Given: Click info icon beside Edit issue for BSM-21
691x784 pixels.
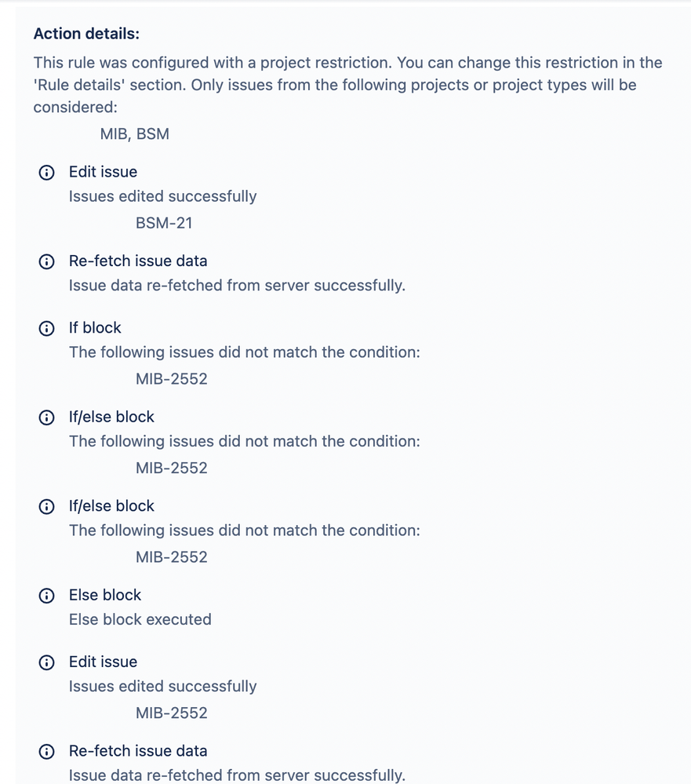Looking at the screenshot, I should click(46, 173).
